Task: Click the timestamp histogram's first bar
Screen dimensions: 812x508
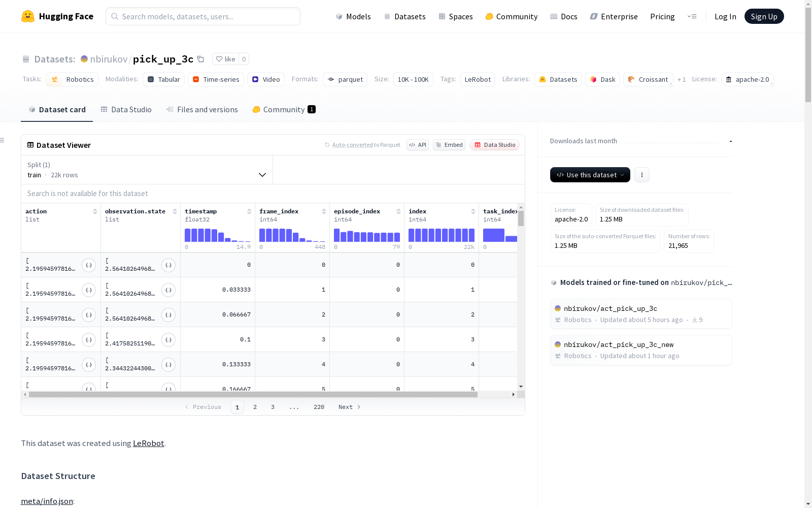Action: point(188,235)
